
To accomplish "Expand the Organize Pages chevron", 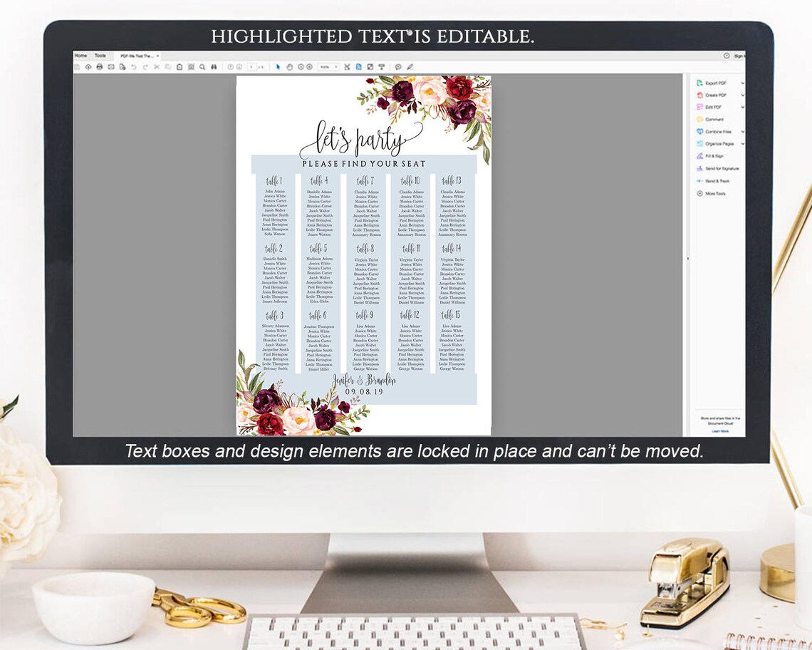I will pos(742,143).
